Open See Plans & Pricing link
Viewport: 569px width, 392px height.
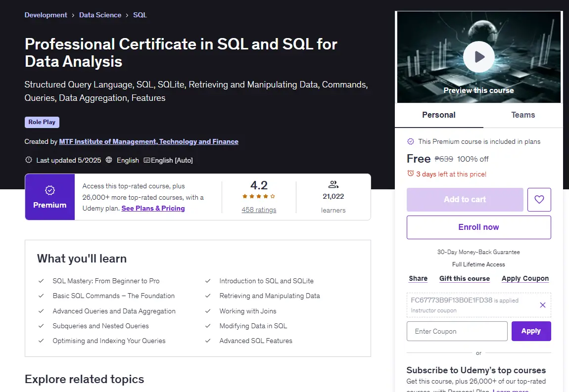(153, 208)
